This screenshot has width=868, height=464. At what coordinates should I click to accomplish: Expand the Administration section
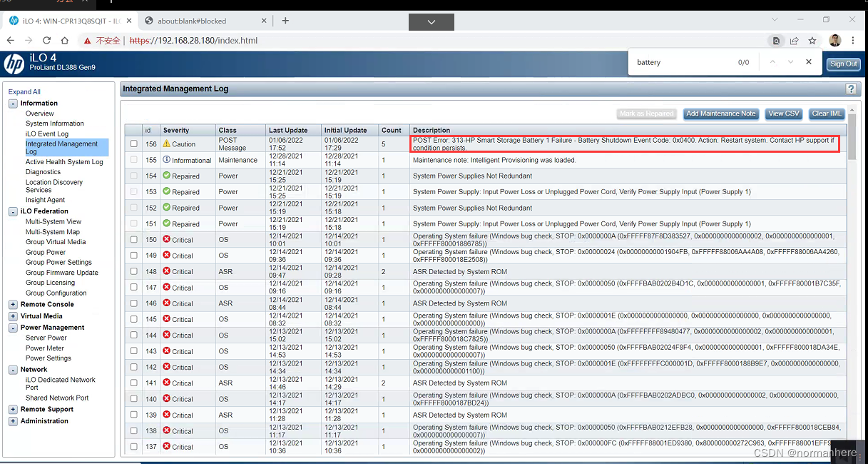13,421
